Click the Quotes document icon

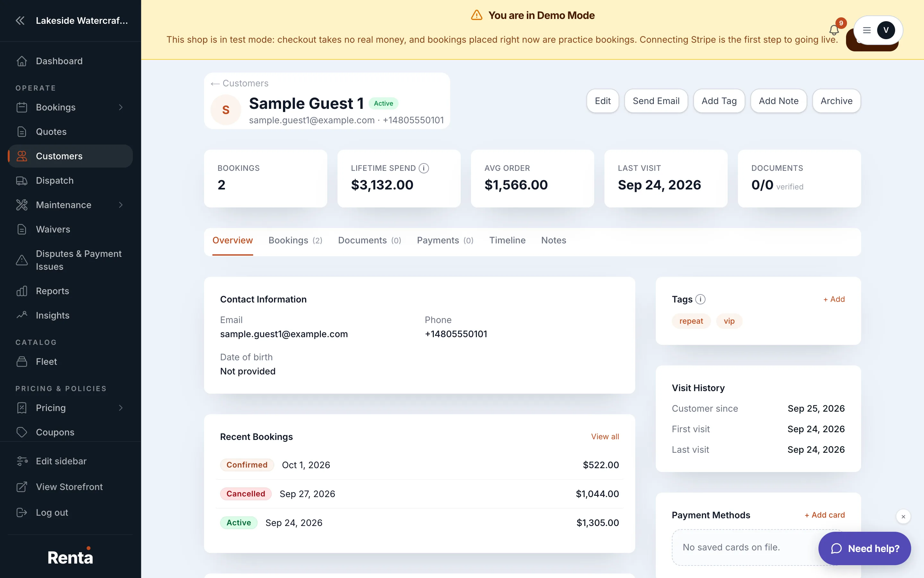point(22,132)
